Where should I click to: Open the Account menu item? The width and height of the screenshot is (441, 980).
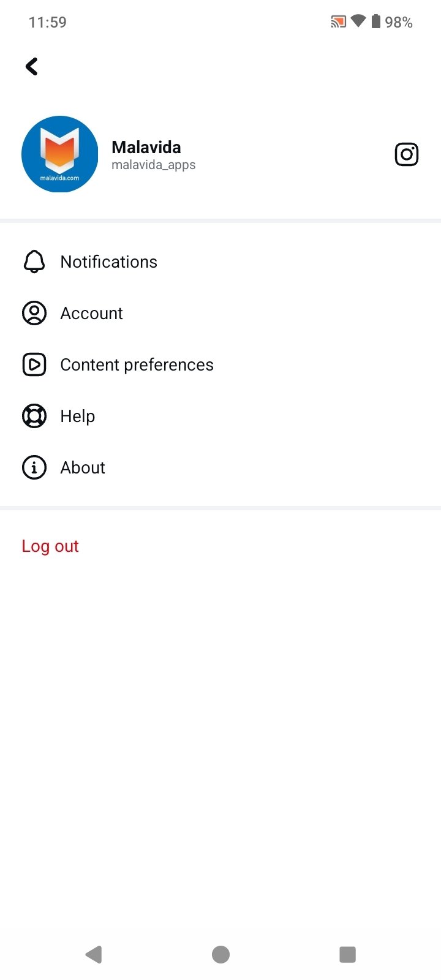click(x=92, y=313)
